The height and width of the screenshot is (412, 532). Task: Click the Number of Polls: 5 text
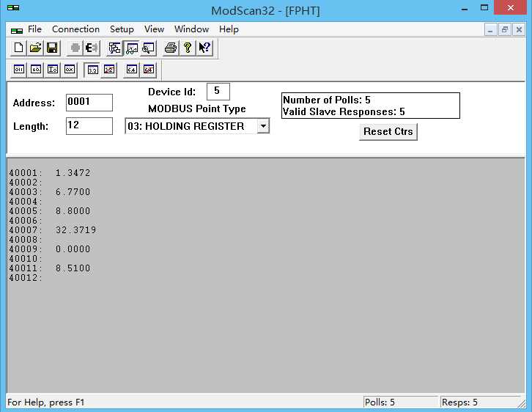(327, 100)
